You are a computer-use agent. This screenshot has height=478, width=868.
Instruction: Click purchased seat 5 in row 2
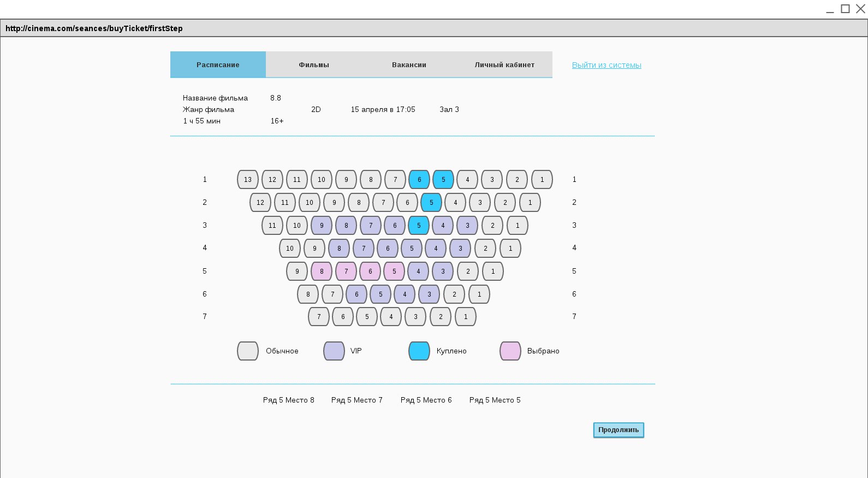pyautogui.click(x=431, y=202)
